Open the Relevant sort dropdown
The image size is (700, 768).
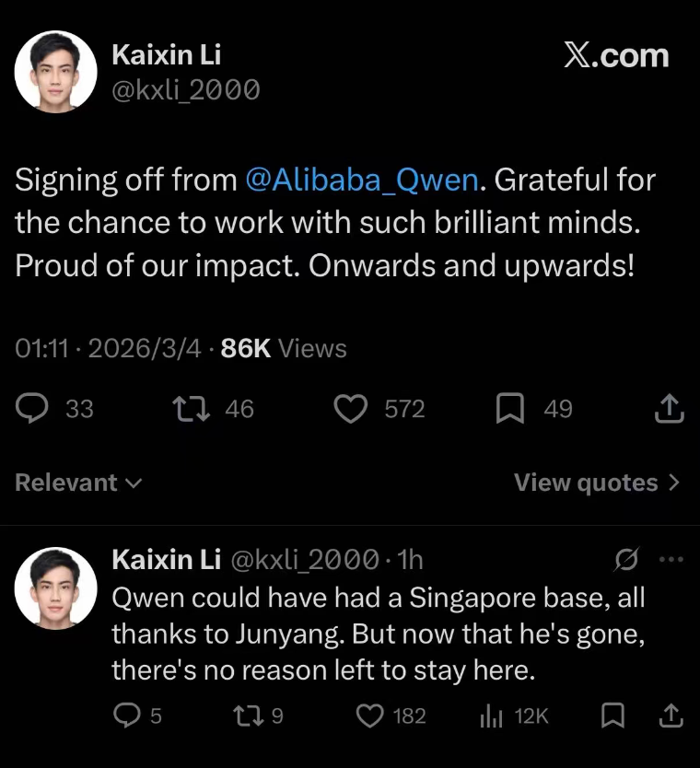[x=79, y=483]
